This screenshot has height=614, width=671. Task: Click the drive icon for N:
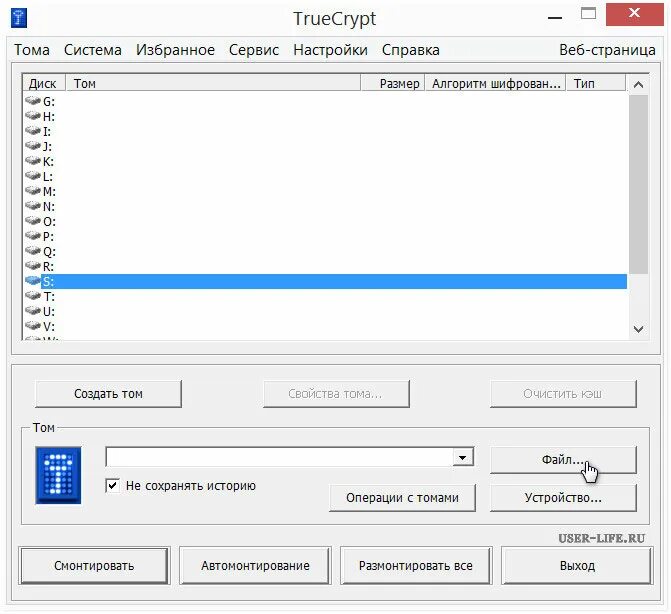click(x=33, y=206)
